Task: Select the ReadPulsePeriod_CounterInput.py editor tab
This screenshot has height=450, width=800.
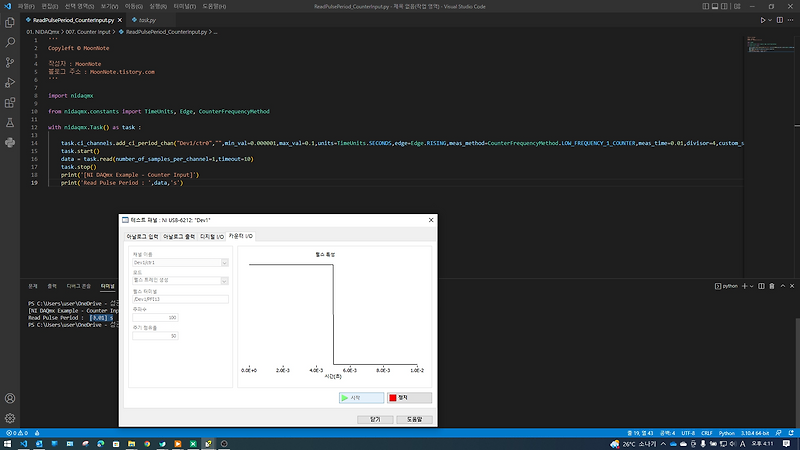Action: pos(73,20)
